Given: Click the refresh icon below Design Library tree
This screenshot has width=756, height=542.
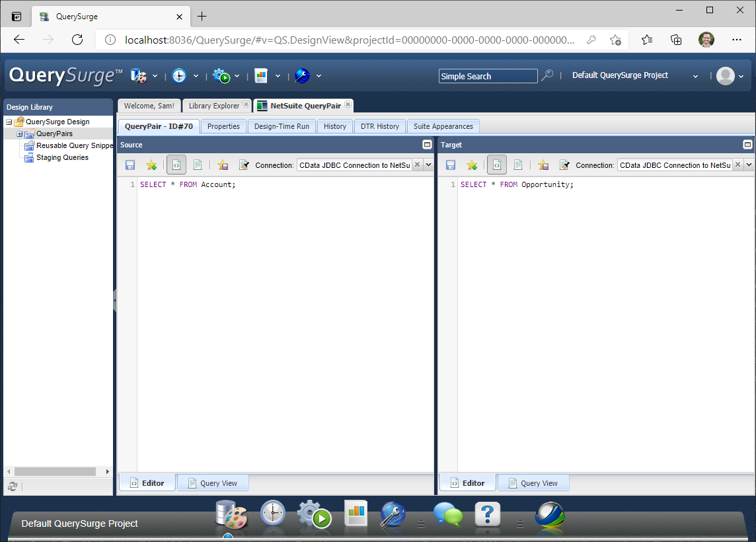Looking at the screenshot, I should click(12, 486).
